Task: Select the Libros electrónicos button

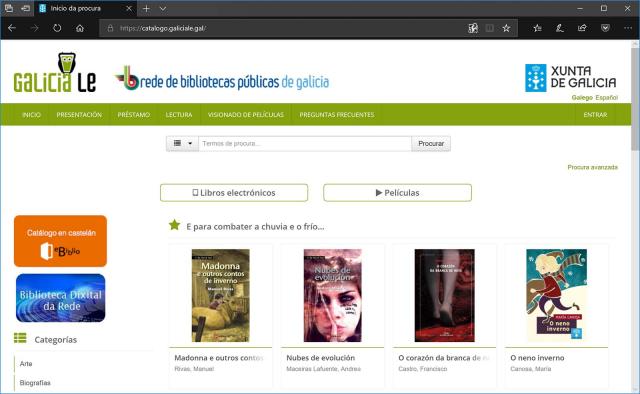Action: 234,193
